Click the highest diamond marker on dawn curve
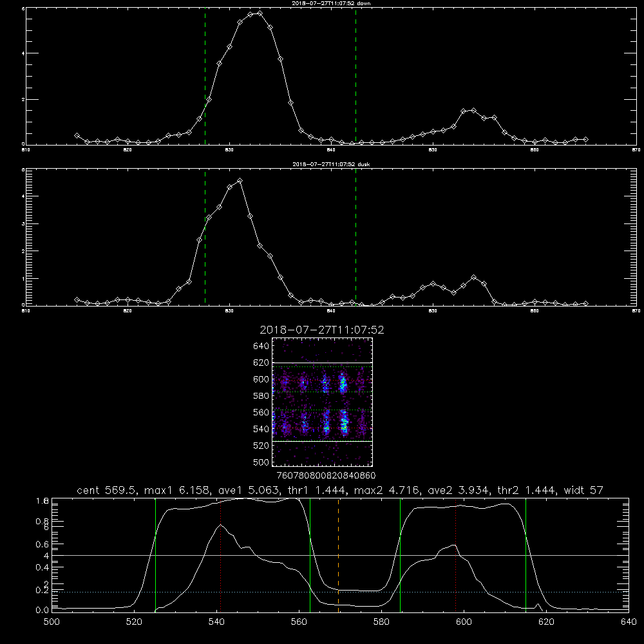The width and height of the screenshot is (644, 644). click(260, 13)
